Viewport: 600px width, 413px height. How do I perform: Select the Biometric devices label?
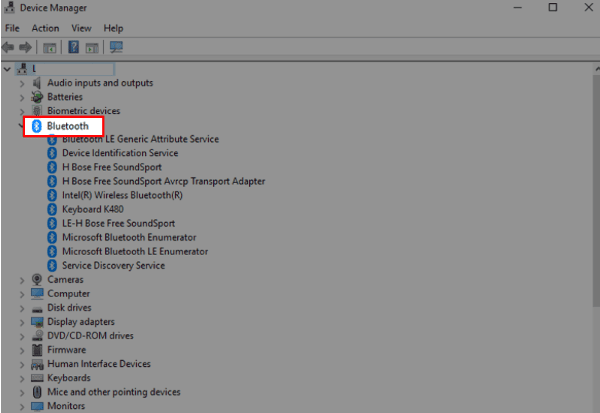point(83,111)
